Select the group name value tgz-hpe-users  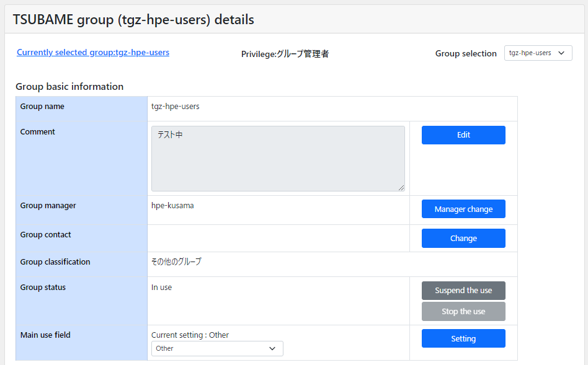point(175,107)
